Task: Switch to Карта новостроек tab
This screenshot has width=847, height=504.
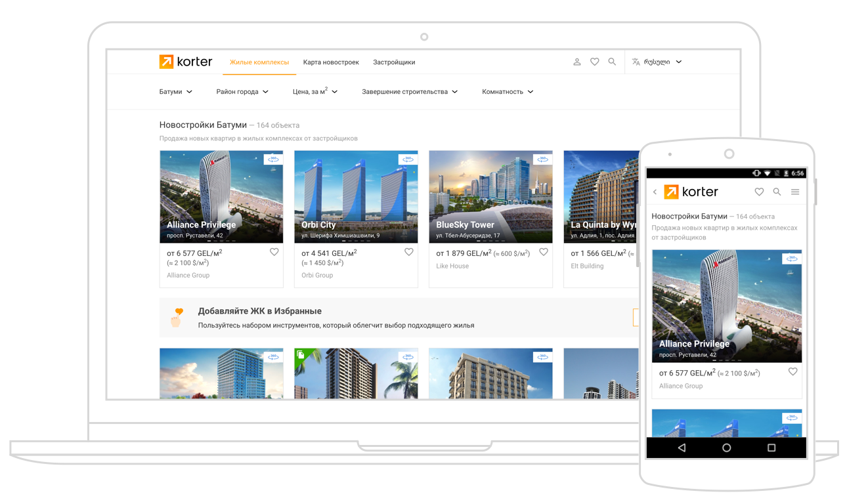Action: coord(331,62)
